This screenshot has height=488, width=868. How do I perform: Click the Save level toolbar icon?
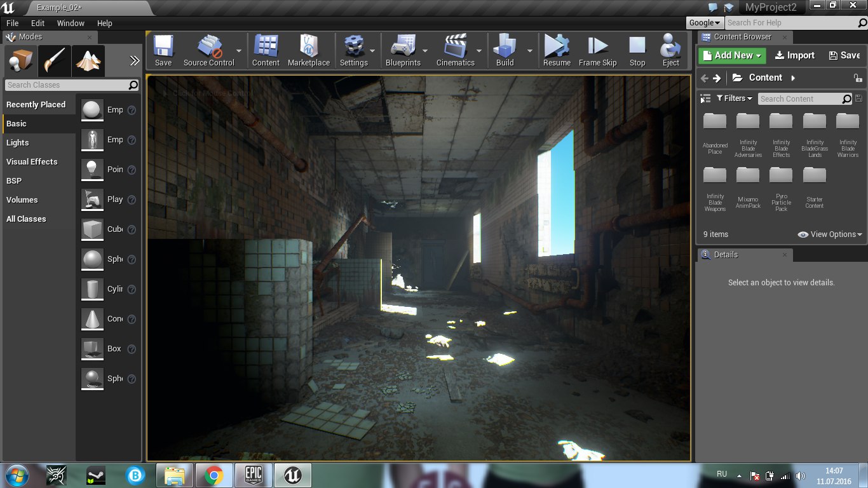point(163,50)
